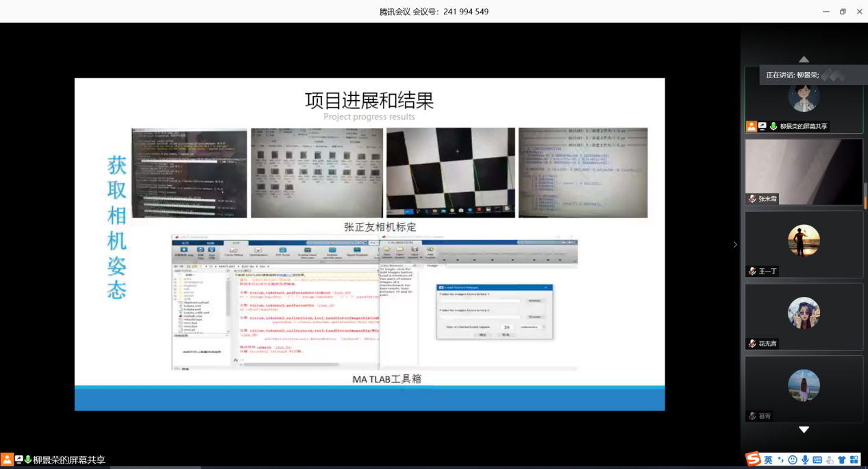Image resolution: width=868 pixels, height=469 pixels.
Task: Click screen share icon in bottom-left label
Action: click(19, 460)
